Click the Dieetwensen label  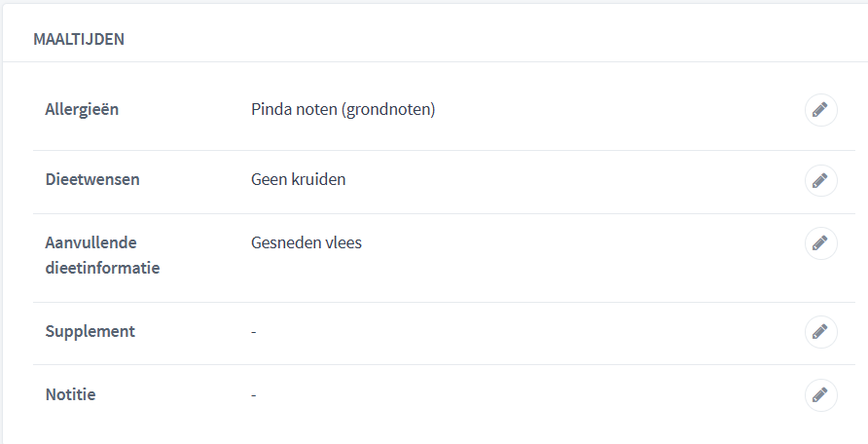(92, 179)
